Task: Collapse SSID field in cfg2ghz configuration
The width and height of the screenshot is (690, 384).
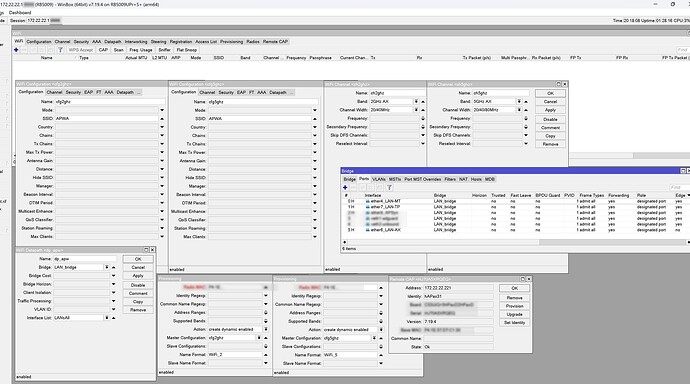Action: pos(162,119)
